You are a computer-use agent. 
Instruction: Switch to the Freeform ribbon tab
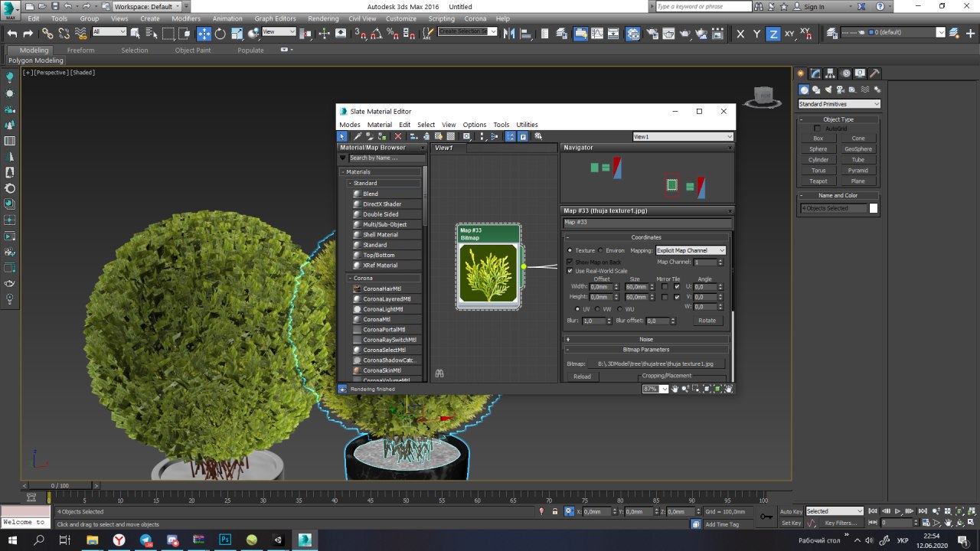80,51
